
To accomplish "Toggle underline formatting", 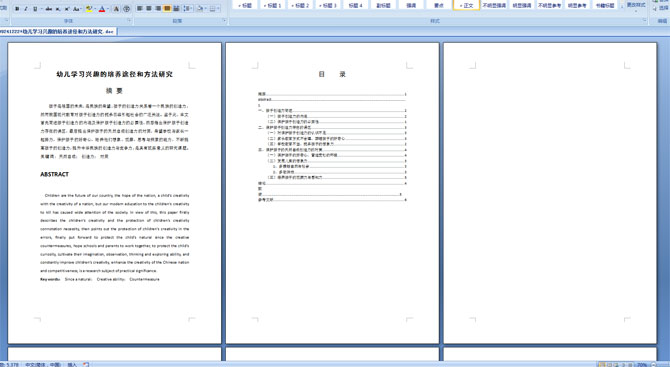I will pos(35,9).
